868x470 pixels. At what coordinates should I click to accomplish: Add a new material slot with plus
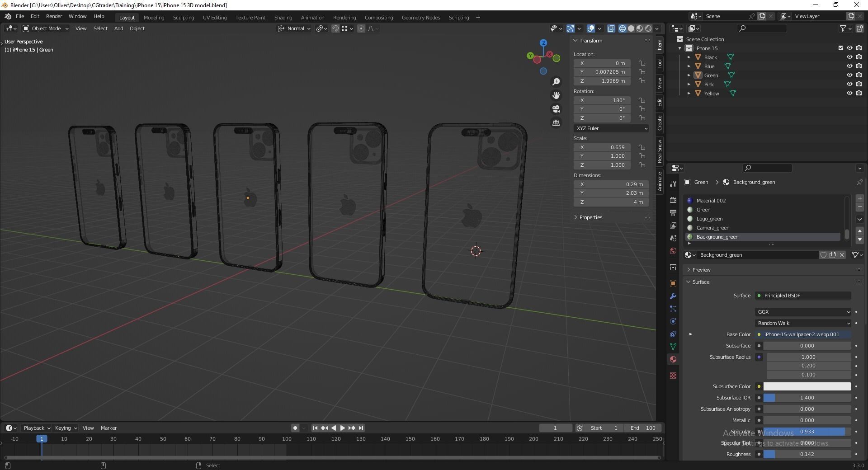pyautogui.click(x=860, y=198)
